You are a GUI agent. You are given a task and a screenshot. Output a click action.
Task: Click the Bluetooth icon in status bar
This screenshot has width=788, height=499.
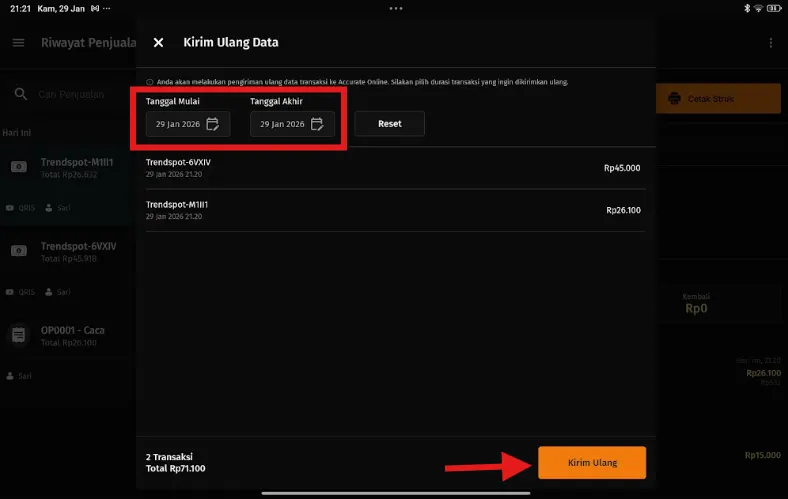tap(747, 8)
